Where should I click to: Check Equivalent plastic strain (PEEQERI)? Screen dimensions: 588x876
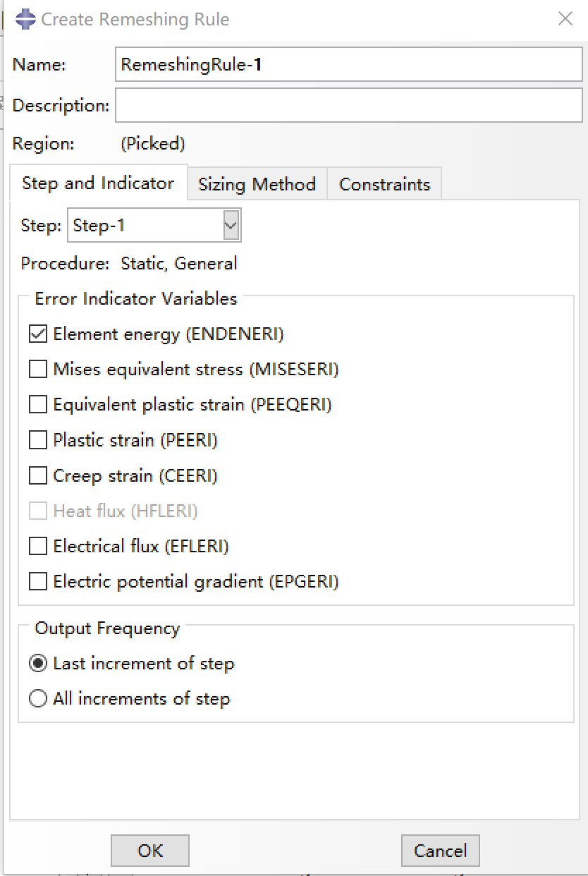tap(38, 405)
